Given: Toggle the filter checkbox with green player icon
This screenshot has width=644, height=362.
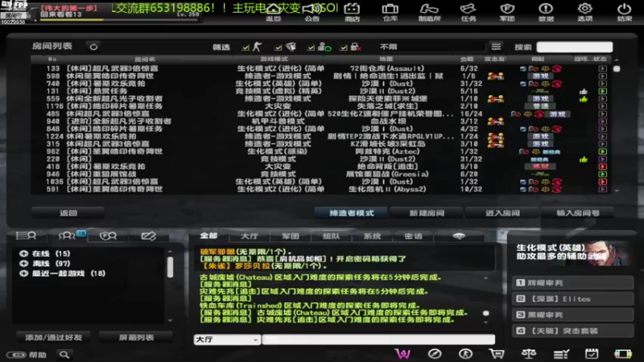Looking at the screenshot, I should point(311,47).
